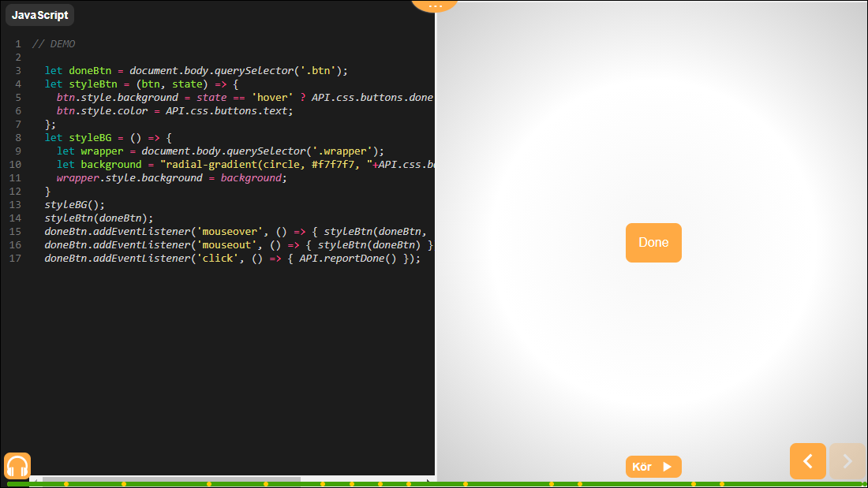The image size is (868, 488).
Task: Click the first yellow marker on progress bar
Action: 66,484
